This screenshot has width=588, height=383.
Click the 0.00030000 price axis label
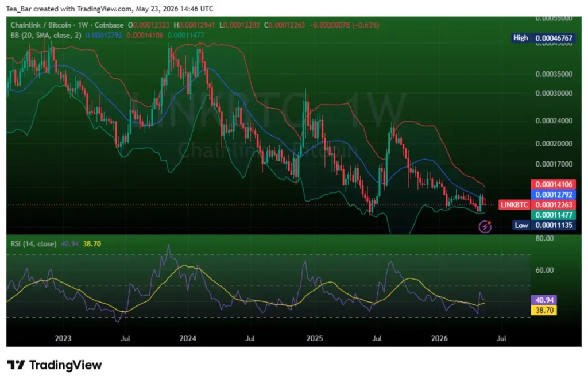[554, 94]
